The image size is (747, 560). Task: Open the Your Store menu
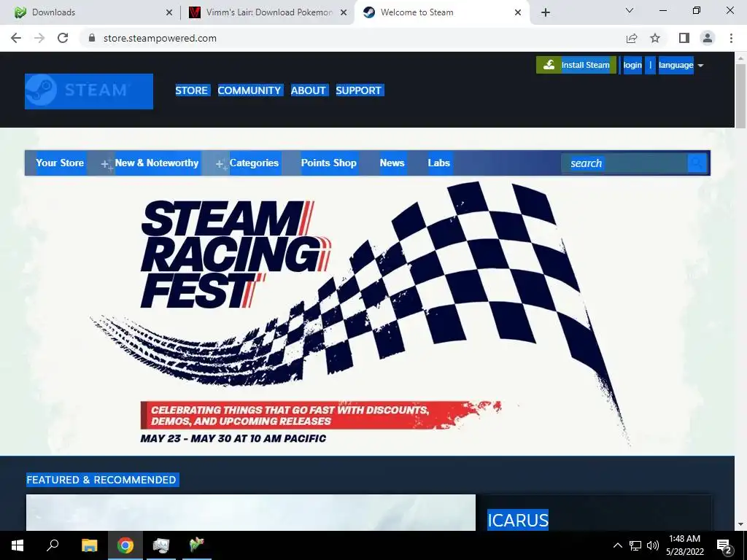[x=60, y=163]
